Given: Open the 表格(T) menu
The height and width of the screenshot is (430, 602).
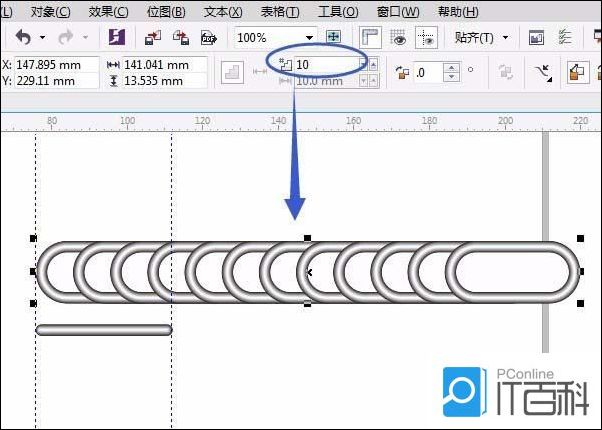Looking at the screenshot, I should (x=280, y=11).
